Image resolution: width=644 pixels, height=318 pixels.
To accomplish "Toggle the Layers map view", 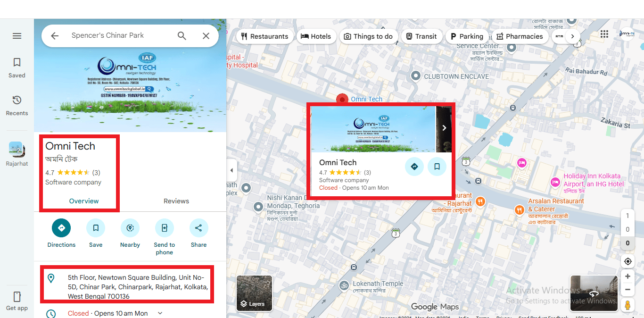I will (x=254, y=293).
